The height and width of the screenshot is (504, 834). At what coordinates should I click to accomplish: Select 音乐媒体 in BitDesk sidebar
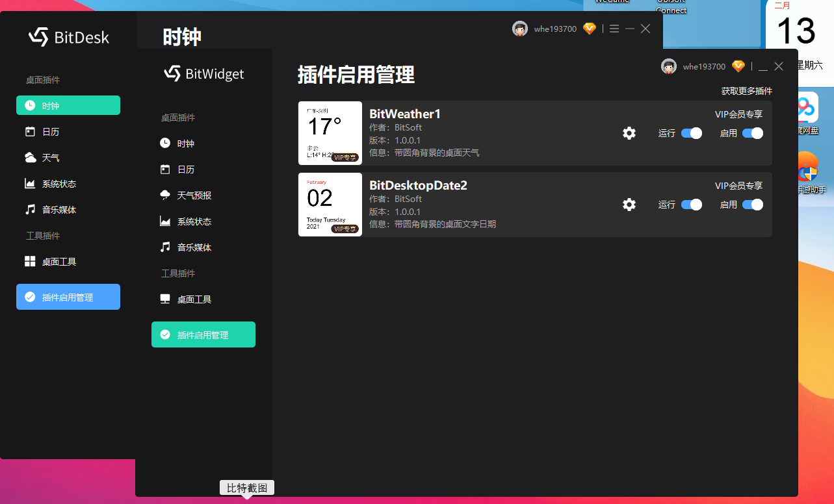59,210
